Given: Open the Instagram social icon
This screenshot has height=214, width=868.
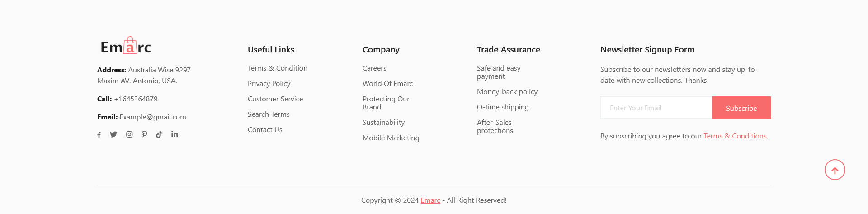Looking at the screenshot, I should [129, 134].
